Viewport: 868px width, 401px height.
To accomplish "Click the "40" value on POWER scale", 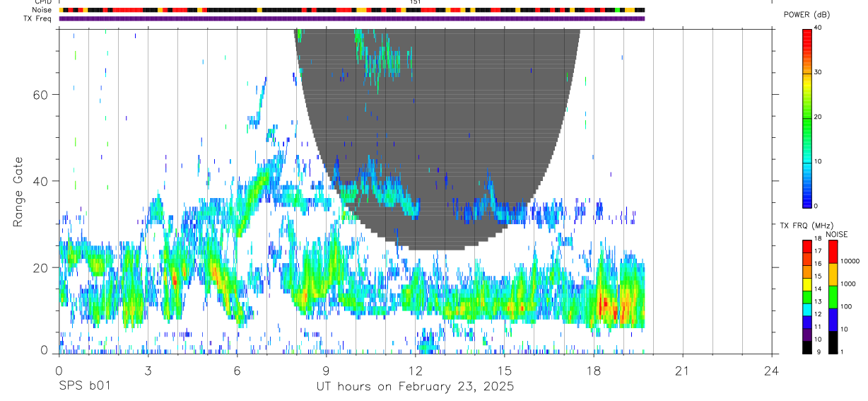I will point(818,28).
